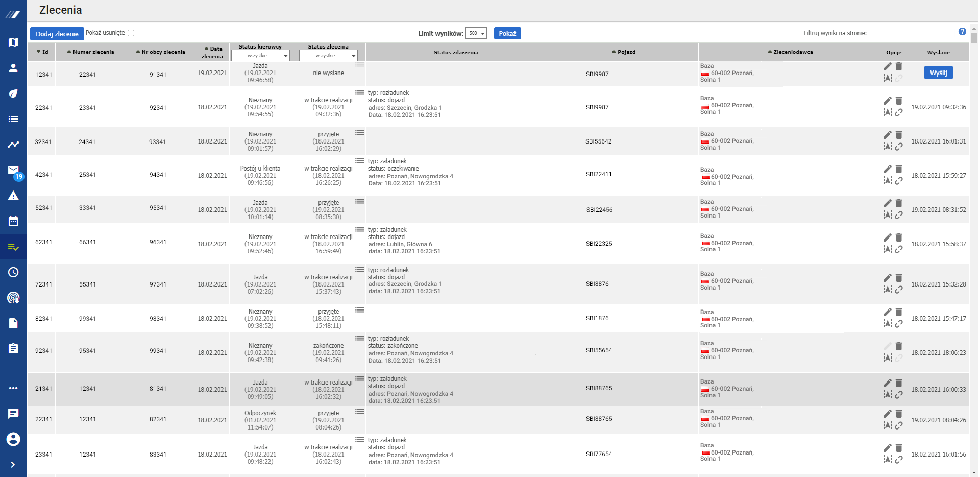Open the 'Status zlecenia' filter dropdown

[328, 56]
